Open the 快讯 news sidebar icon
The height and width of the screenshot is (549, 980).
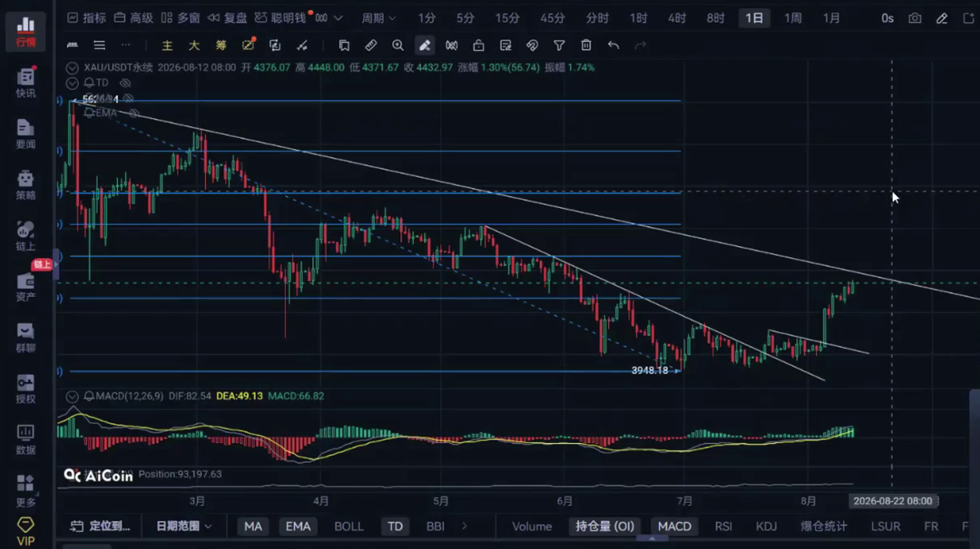click(26, 83)
